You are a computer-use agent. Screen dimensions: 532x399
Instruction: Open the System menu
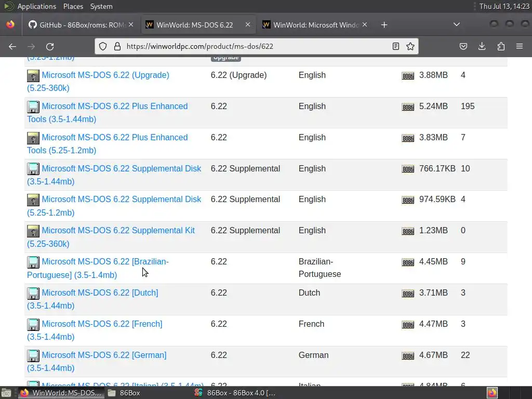(x=101, y=6)
